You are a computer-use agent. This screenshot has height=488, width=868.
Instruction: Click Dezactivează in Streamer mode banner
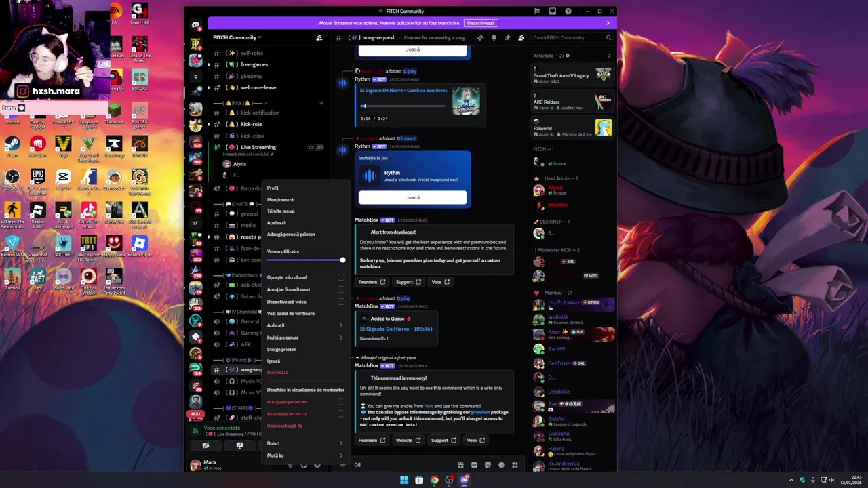point(481,23)
